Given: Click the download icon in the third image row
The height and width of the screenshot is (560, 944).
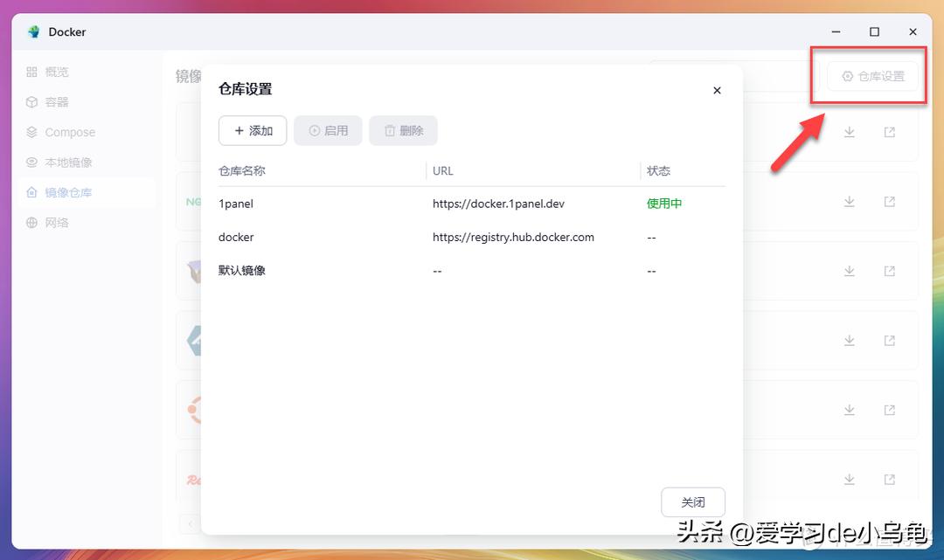Looking at the screenshot, I should click(849, 271).
